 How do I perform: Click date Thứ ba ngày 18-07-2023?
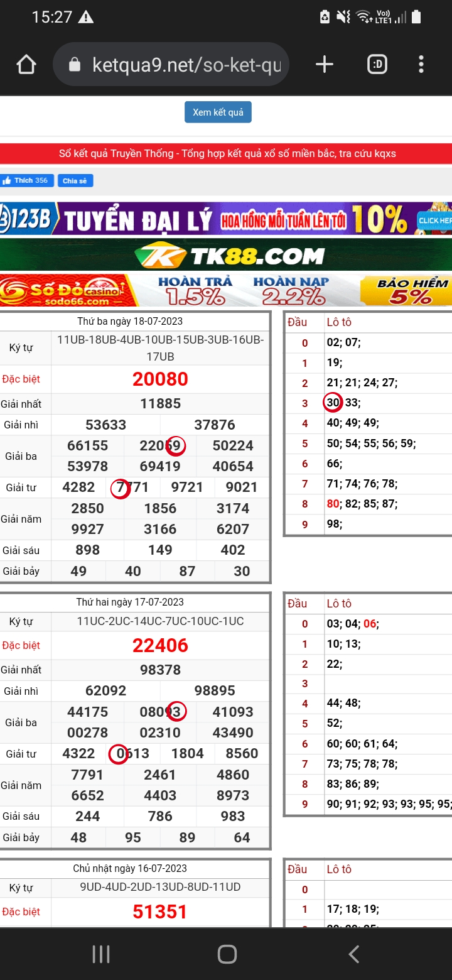click(x=130, y=321)
